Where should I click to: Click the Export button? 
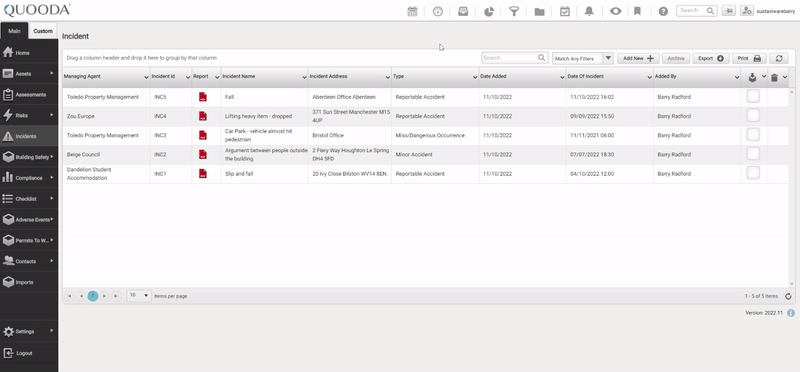tap(711, 58)
